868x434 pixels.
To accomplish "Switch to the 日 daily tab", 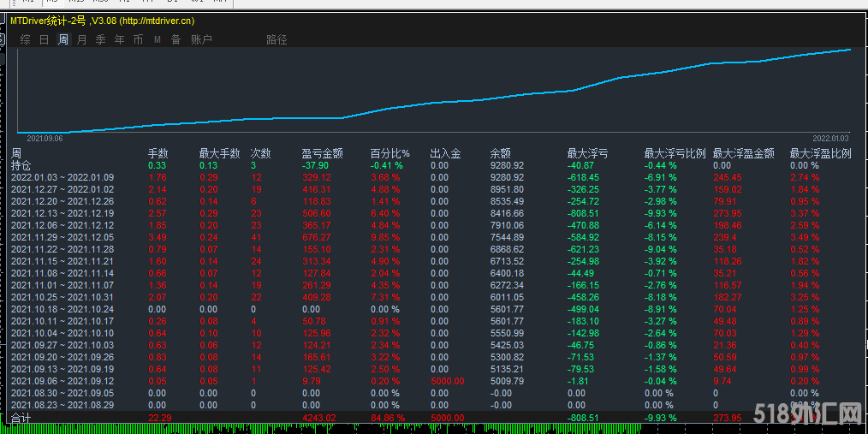I will tap(44, 39).
